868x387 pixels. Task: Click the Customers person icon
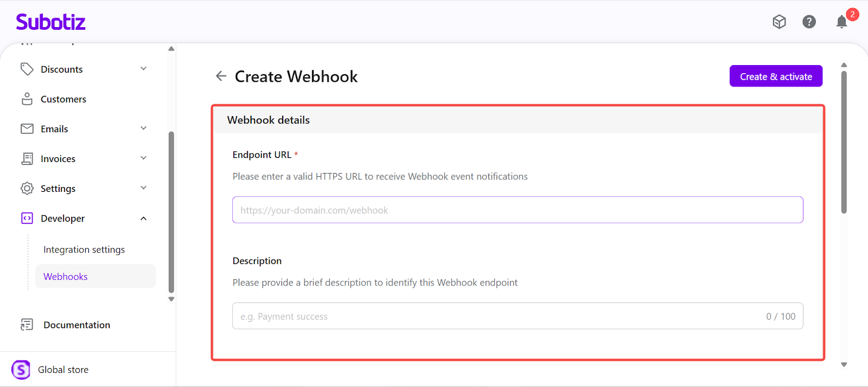pos(27,99)
